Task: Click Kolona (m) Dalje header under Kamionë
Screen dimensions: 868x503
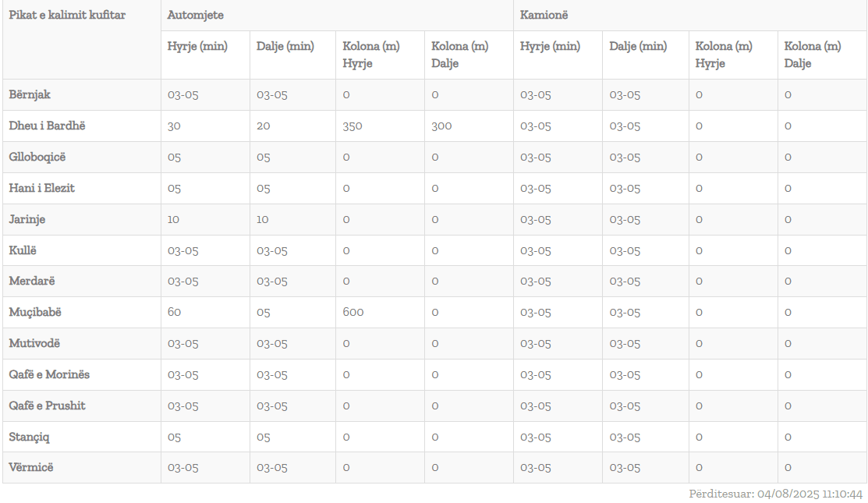Action: coord(813,55)
